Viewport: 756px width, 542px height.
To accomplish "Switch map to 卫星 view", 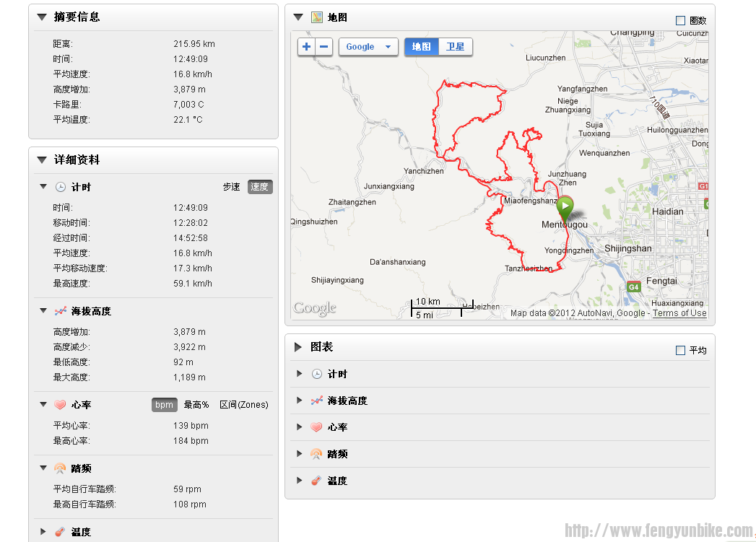I will (x=456, y=47).
